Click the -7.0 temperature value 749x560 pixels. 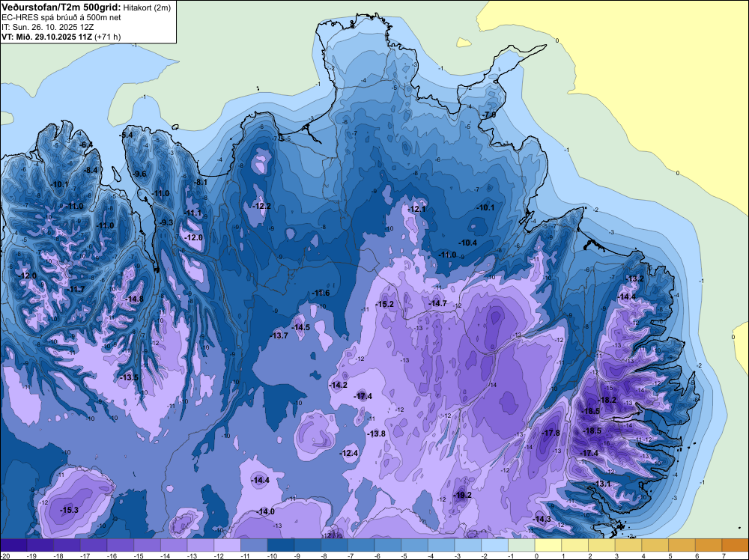(x=490, y=115)
